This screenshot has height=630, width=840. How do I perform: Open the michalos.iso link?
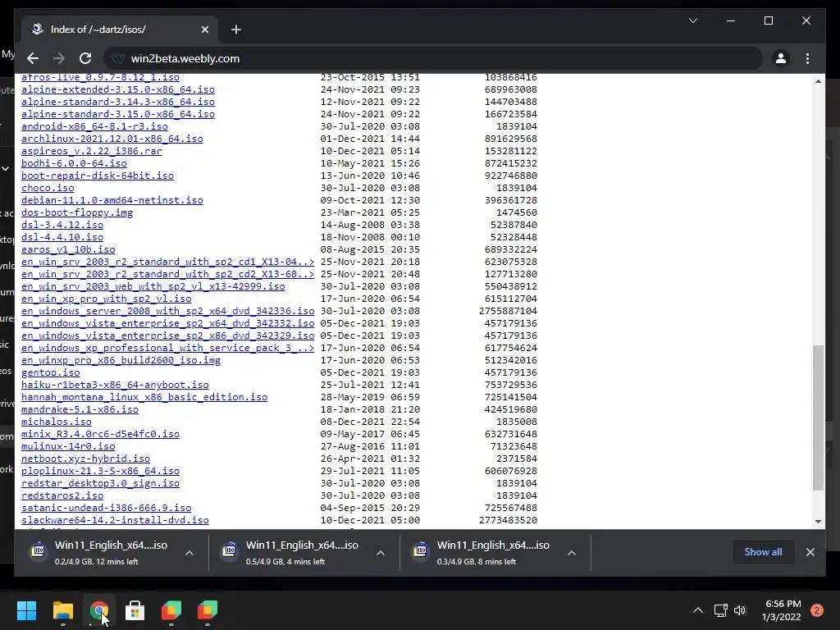pos(57,422)
